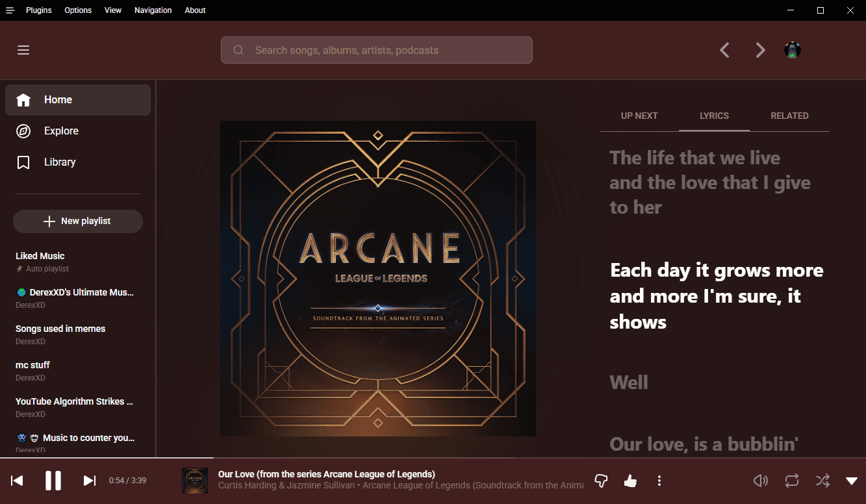866x504 pixels.
Task: Toggle repeat mode
Action: [x=791, y=481]
